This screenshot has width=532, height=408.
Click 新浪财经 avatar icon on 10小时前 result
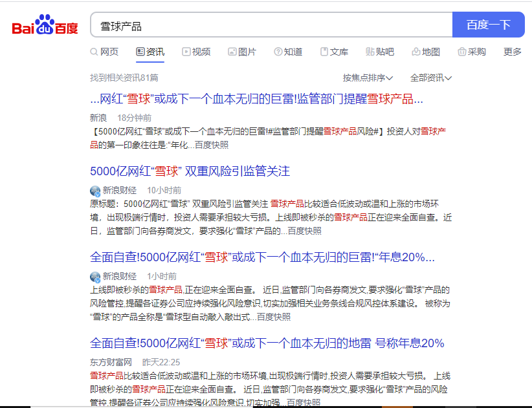[x=95, y=191]
